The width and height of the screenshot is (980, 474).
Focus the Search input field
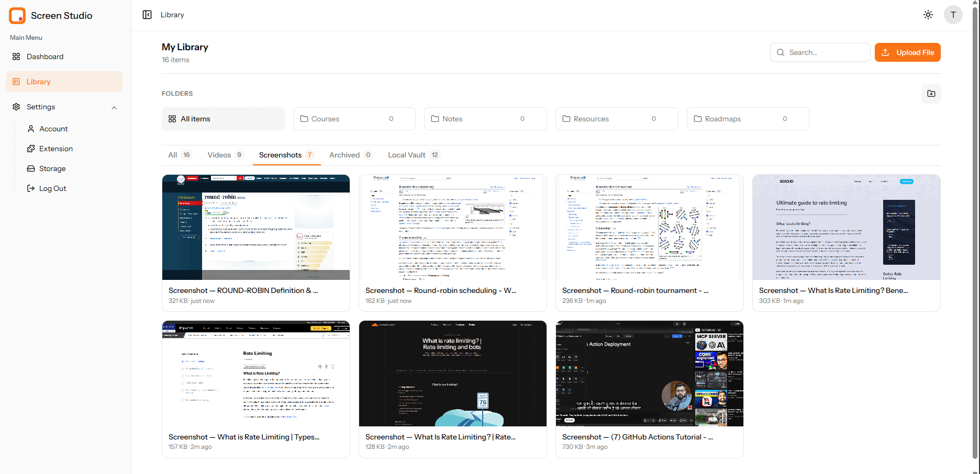pos(820,52)
